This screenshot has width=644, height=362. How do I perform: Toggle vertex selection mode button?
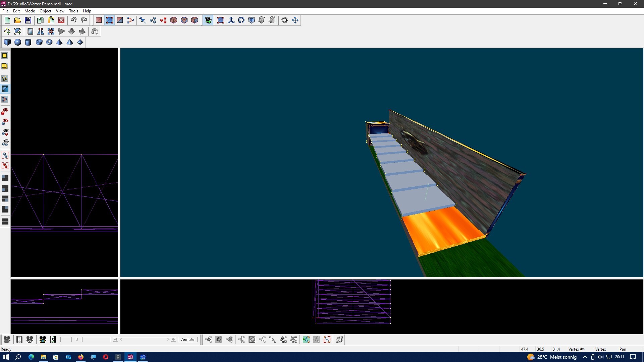[109, 20]
